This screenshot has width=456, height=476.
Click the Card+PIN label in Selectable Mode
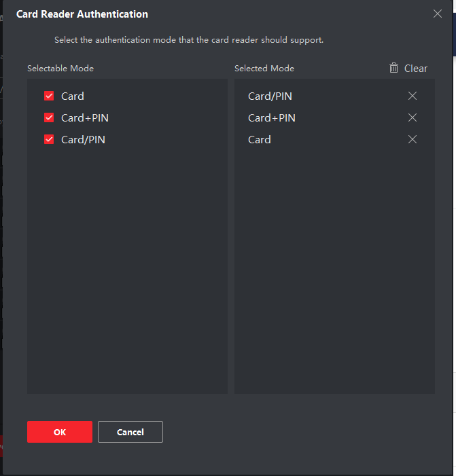point(85,118)
